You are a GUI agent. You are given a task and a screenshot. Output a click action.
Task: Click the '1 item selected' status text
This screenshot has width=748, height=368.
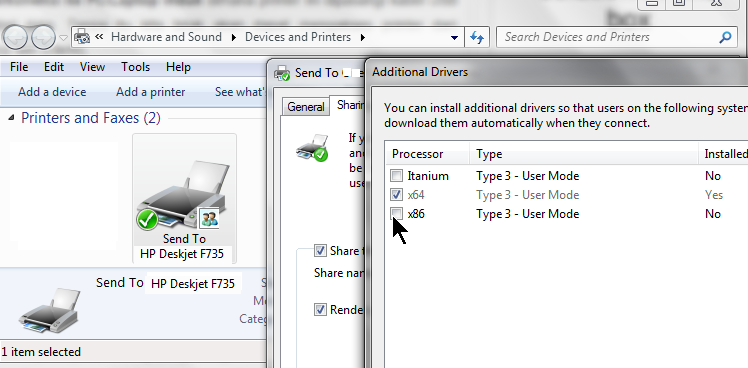click(41, 352)
